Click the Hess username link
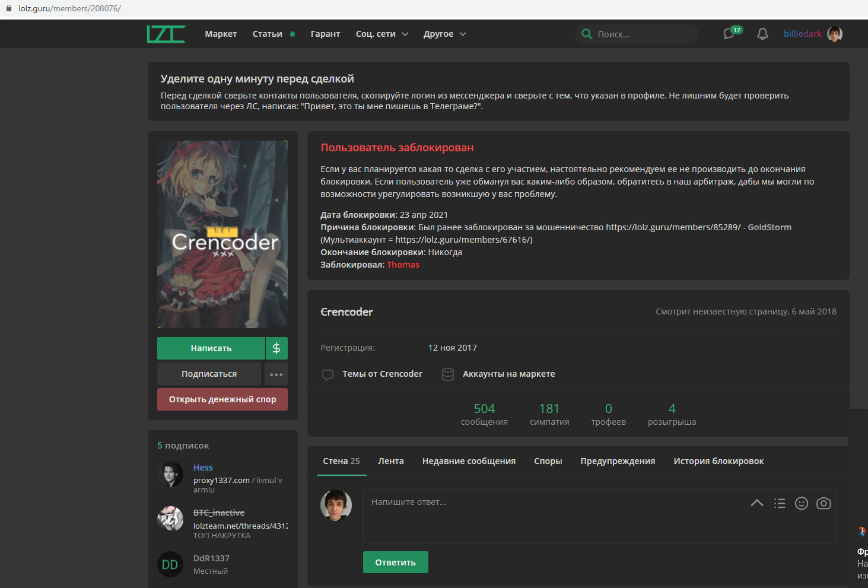Screen dimensions: 868x588 [x=203, y=468]
